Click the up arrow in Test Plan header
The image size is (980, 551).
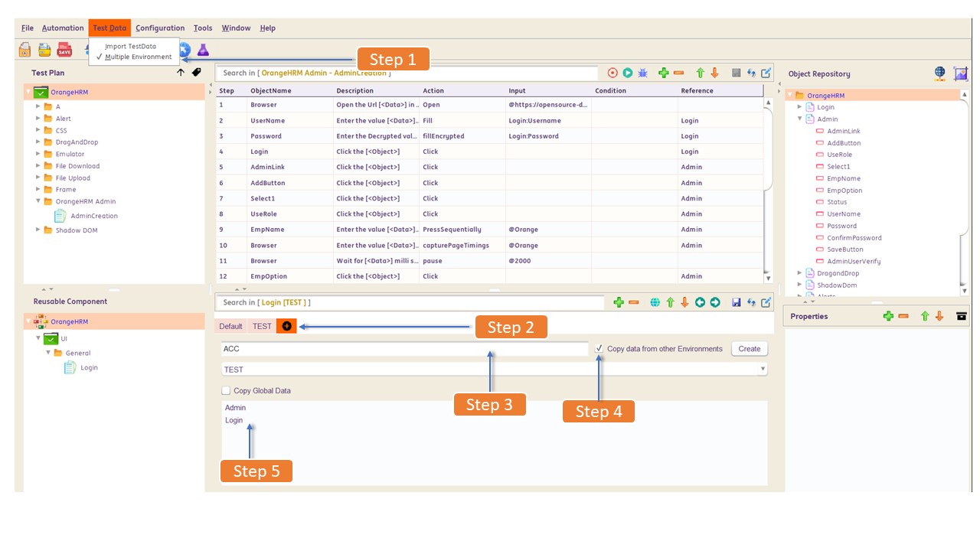[181, 73]
